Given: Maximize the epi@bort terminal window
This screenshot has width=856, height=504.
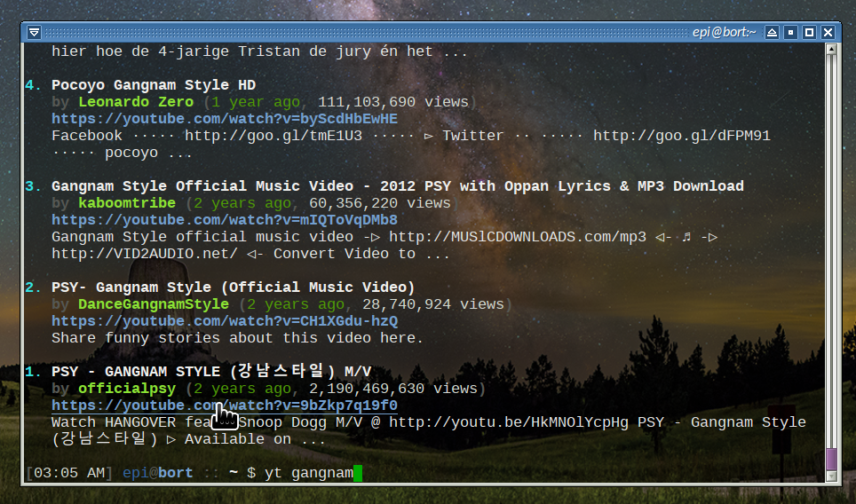Looking at the screenshot, I should [x=809, y=32].
